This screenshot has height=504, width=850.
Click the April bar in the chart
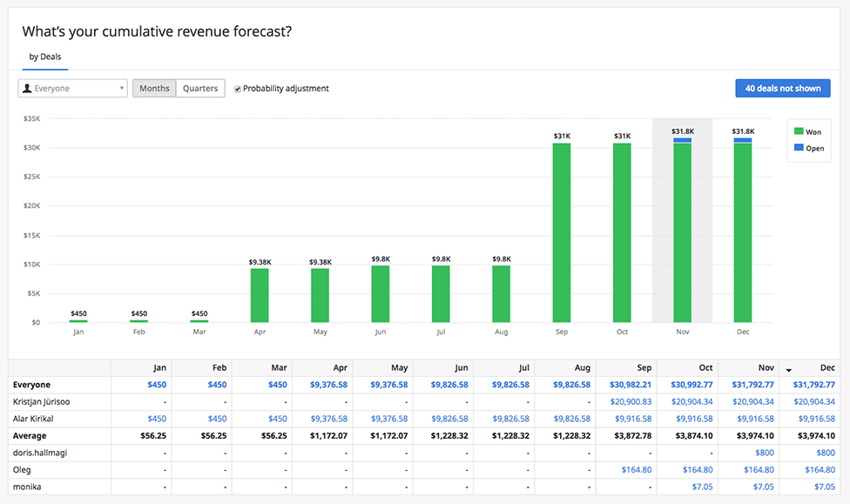[x=260, y=295]
